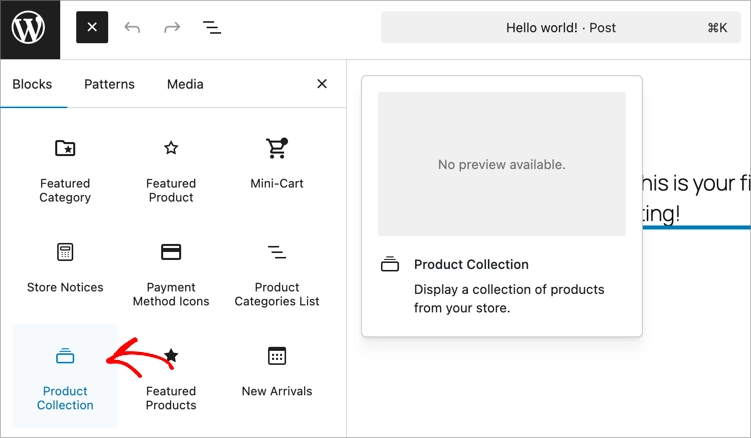Switch to the Blocks tab
Image resolution: width=751 pixels, height=438 pixels.
pyautogui.click(x=32, y=84)
